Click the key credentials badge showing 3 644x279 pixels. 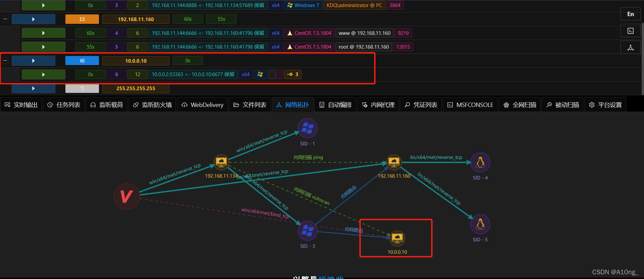[x=293, y=74]
